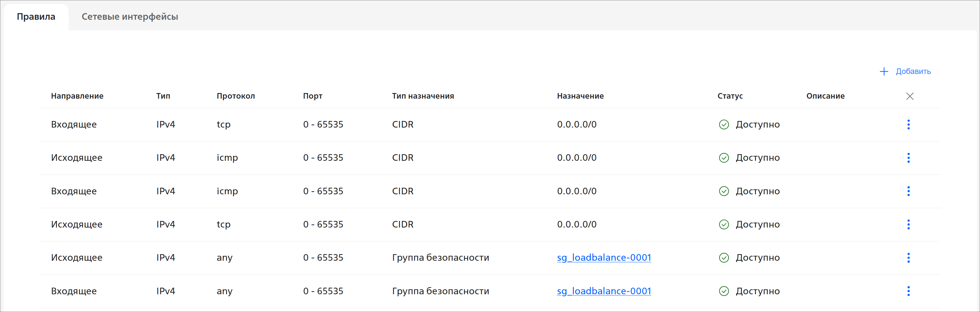Open actions menu for incoming icmp rule

pos(908,191)
